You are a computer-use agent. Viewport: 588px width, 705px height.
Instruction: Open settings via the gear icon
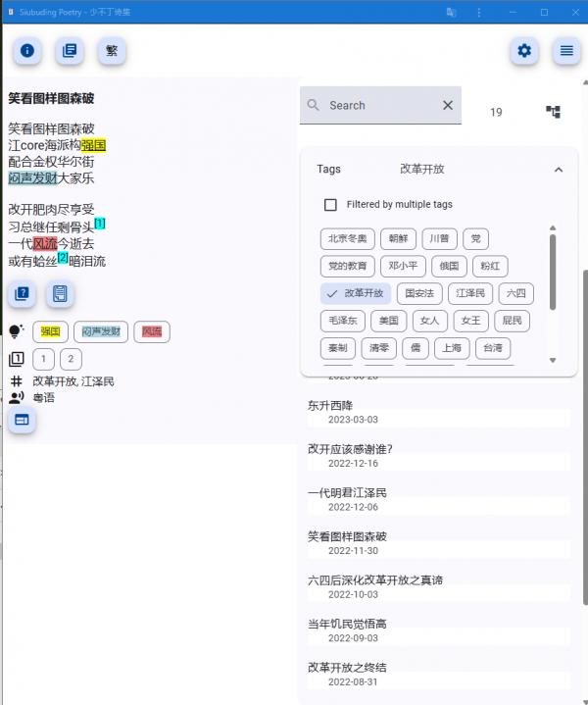point(524,51)
